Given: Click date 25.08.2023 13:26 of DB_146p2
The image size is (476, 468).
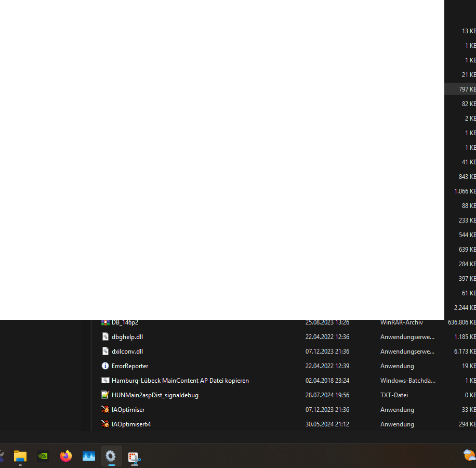Looking at the screenshot, I should (327, 322).
